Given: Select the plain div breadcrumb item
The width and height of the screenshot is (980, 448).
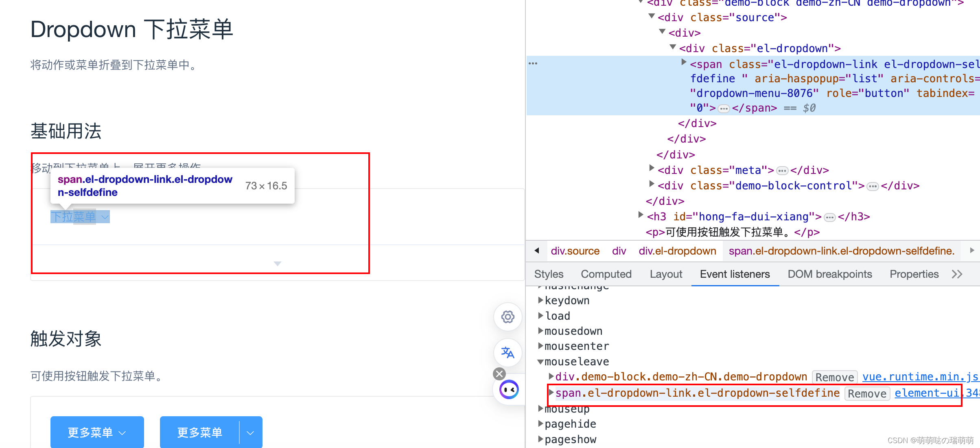Looking at the screenshot, I should click(x=619, y=251).
